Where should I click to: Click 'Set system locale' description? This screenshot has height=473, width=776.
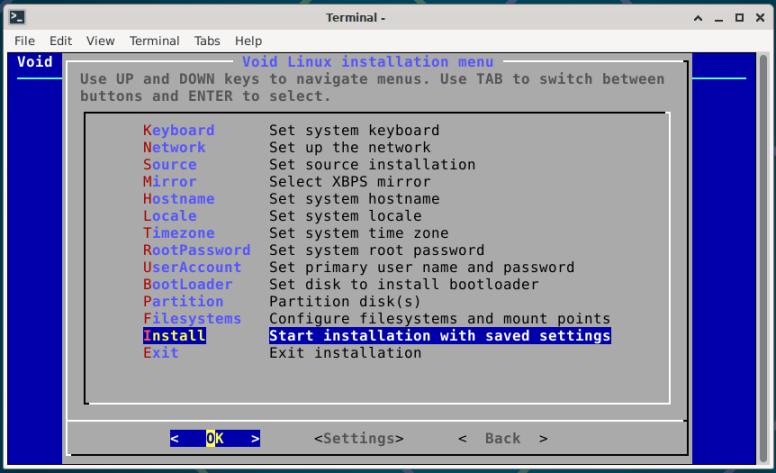coord(345,216)
